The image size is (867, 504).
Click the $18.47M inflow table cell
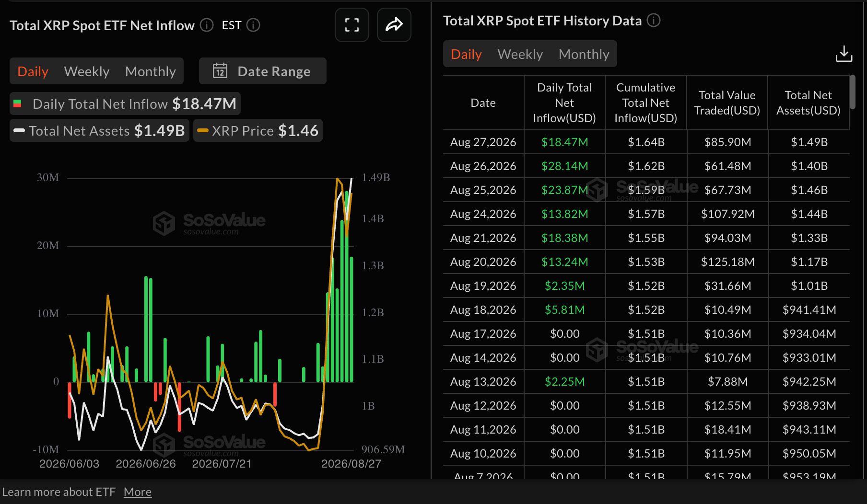click(564, 142)
